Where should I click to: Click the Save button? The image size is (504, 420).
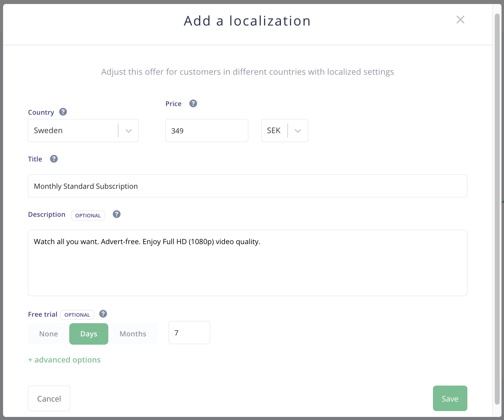450,398
